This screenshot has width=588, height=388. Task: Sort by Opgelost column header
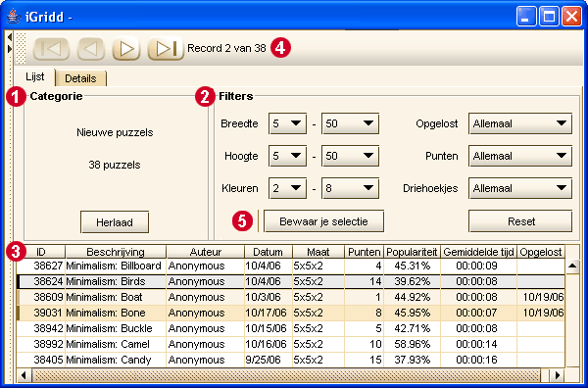click(541, 252)
